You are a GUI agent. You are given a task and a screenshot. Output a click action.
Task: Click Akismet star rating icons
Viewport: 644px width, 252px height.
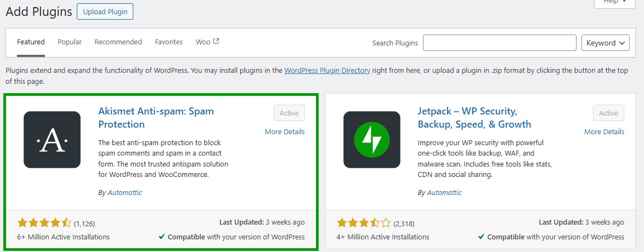pyautogui.click(x=44, y=224)
